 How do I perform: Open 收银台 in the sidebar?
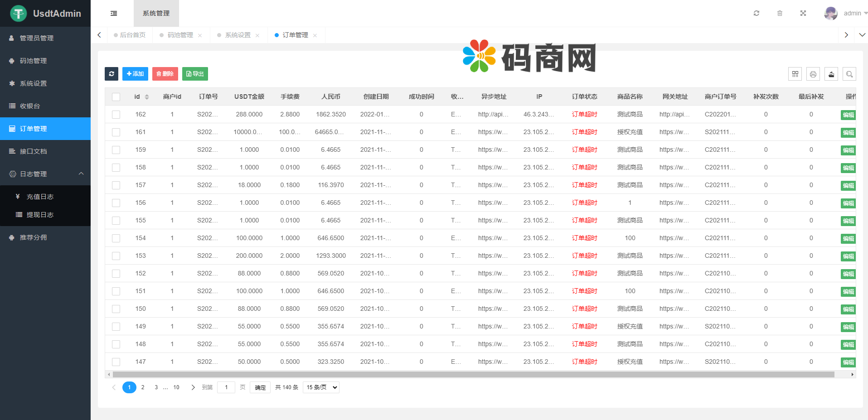point(30,106)
